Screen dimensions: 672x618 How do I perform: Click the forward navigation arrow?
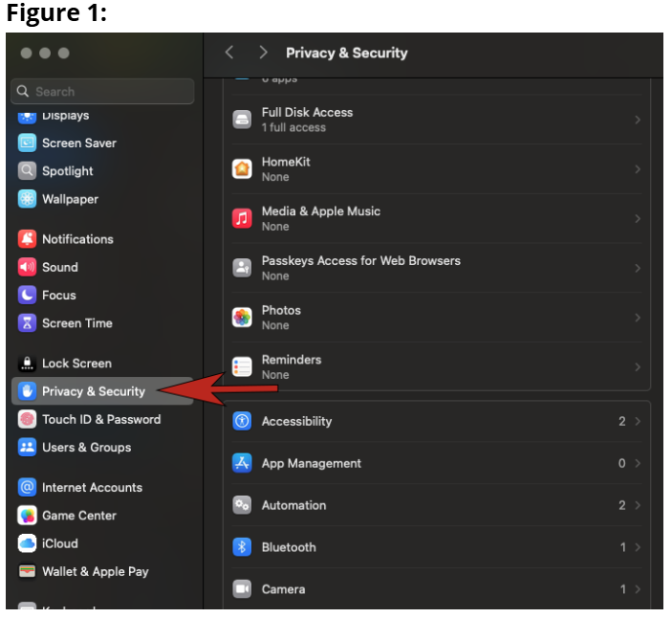pos(263,54)
